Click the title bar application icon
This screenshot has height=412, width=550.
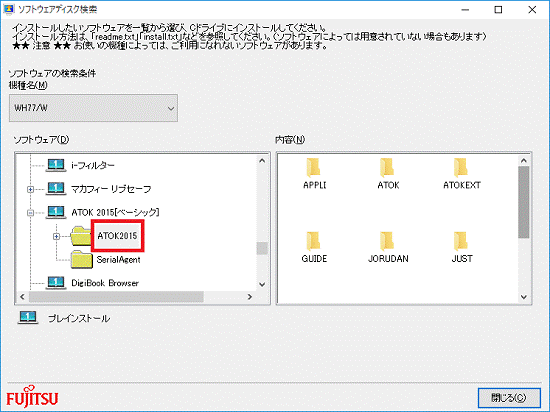pos(8,9)
